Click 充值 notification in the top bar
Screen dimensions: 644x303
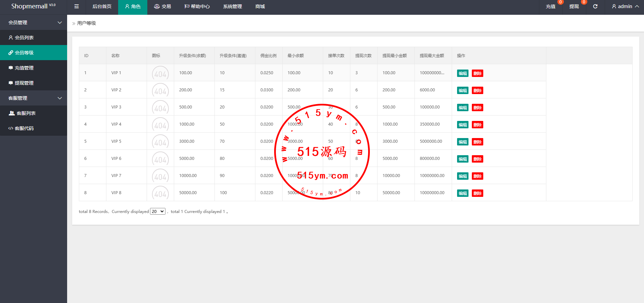click(550, 6)
